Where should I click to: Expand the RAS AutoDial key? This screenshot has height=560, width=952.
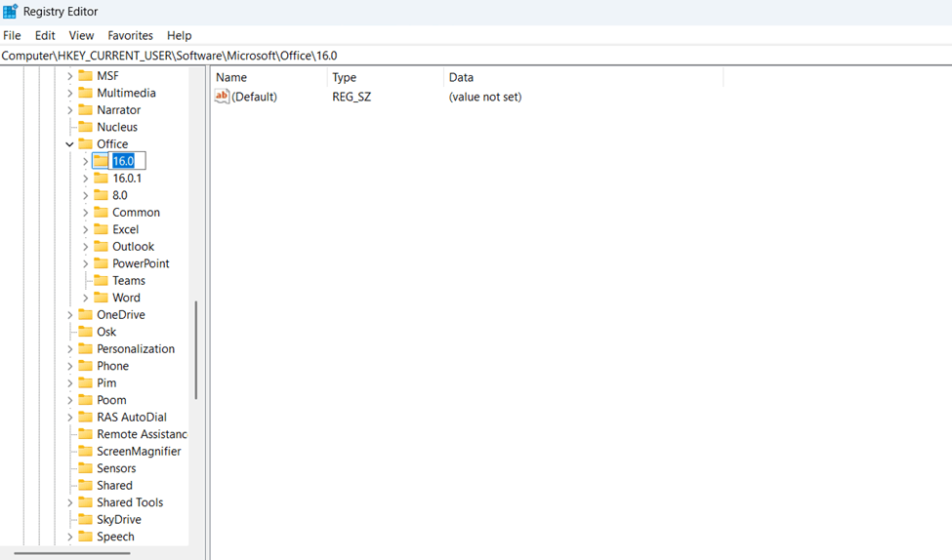[x=70, y=417]
